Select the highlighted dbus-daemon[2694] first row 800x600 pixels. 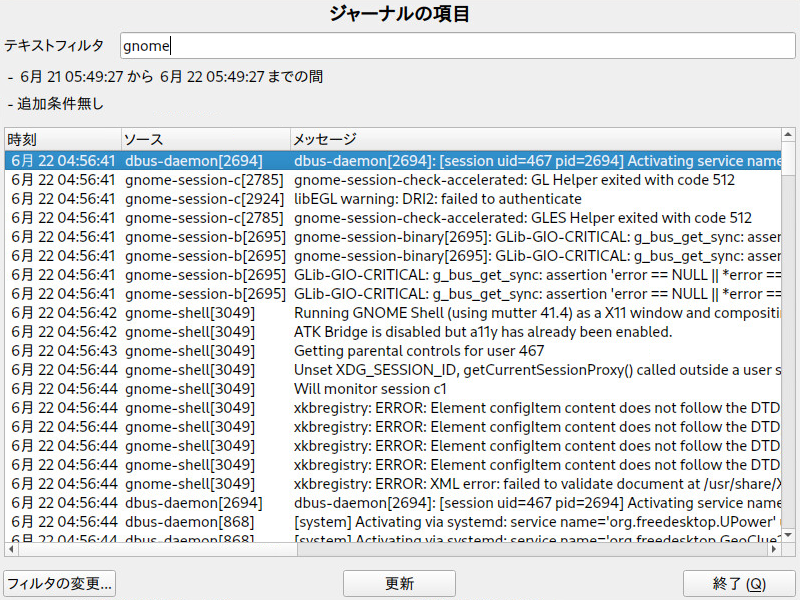[x=393, y=161]
